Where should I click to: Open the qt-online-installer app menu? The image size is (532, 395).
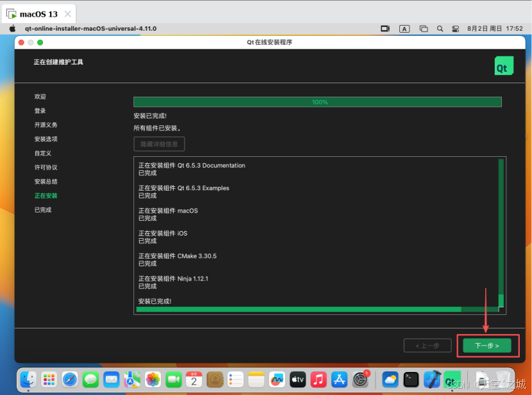tap(90, 28)
